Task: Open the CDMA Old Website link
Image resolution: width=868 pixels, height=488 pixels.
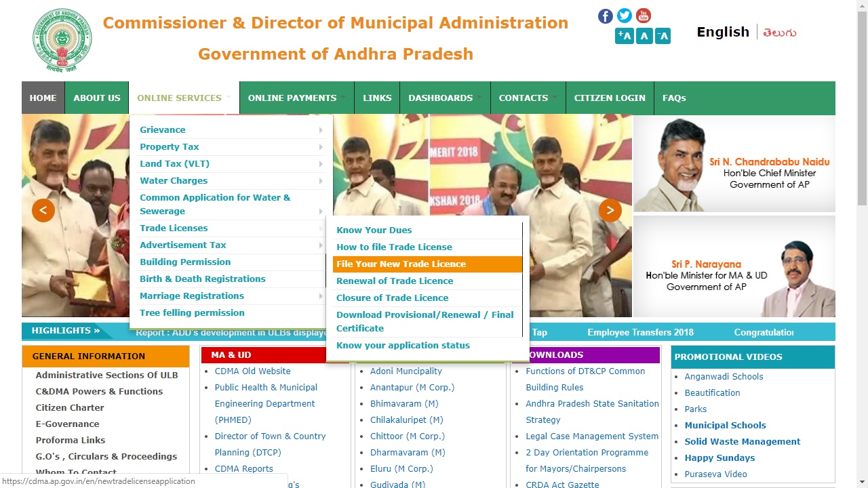Action: click(x=252, y=371)
